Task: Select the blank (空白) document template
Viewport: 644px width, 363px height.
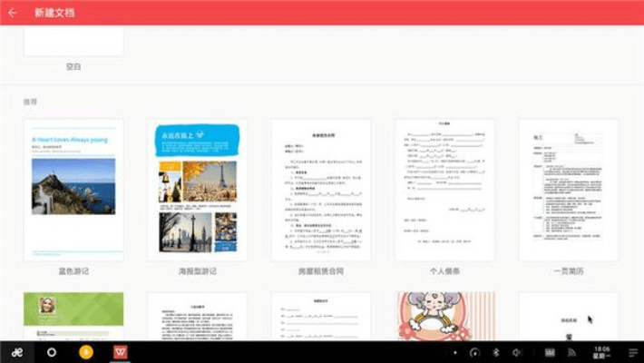Action: tap(73, 42)
